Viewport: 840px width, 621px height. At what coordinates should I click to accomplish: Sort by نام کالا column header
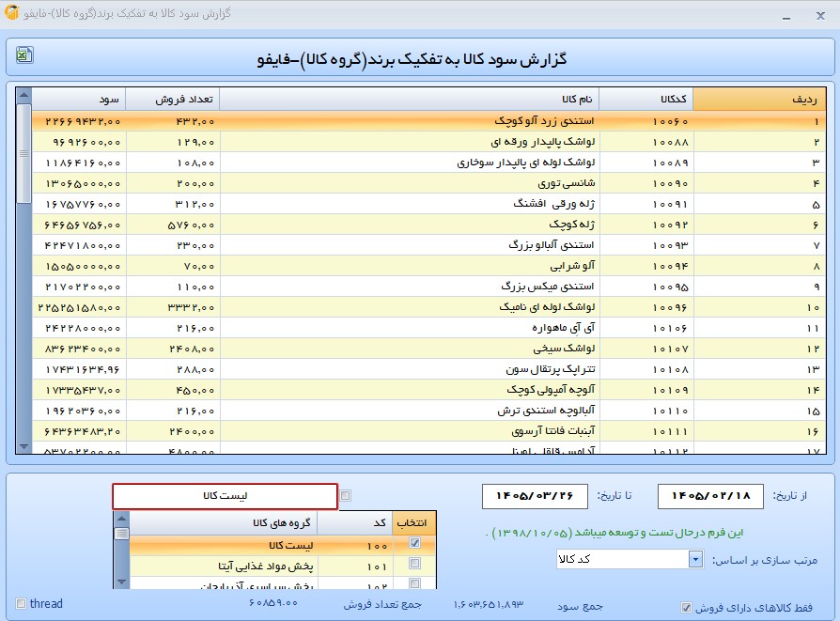tap(410, 100)
